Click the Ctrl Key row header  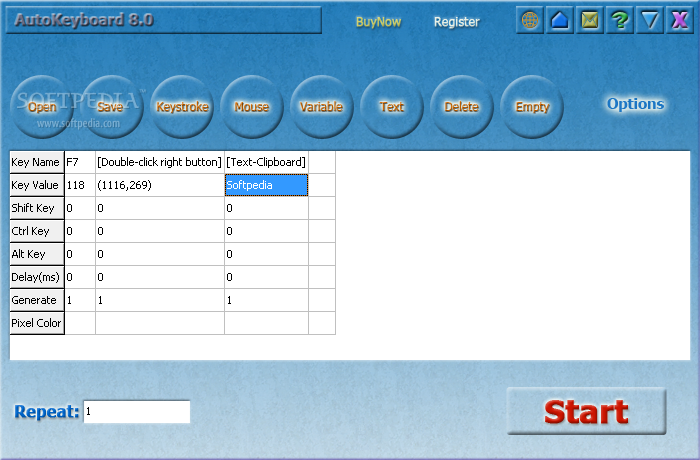[37, 231]
